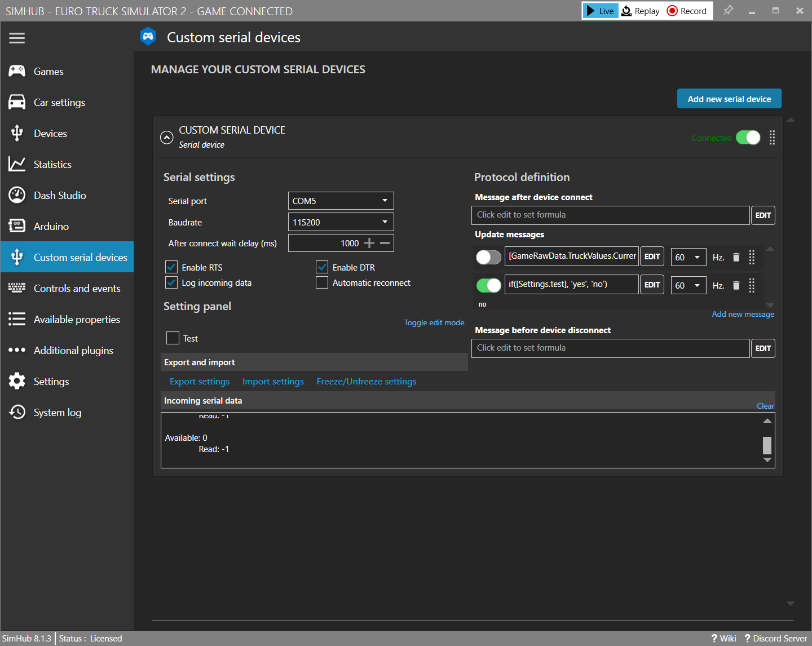Click the Add new message link
This screenshot has height=646, width=812.
pyautogui.click(x=743, y=314)
